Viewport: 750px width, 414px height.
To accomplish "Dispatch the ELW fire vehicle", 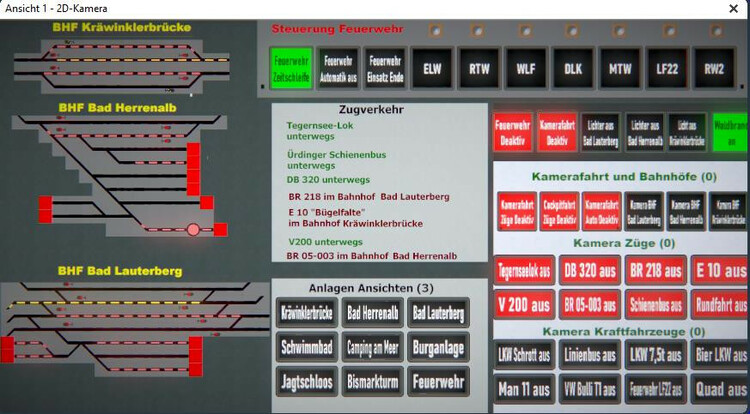I will pyautogui.click(x=432, y=68).
